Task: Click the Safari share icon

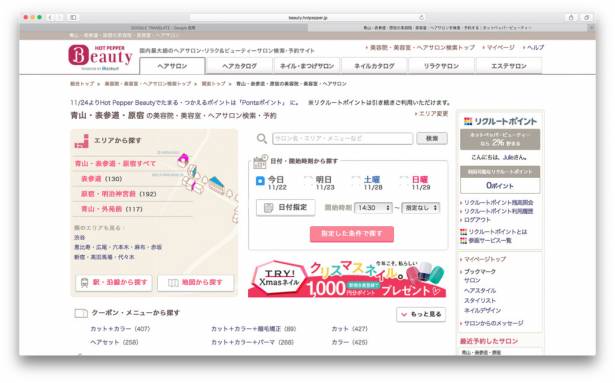Action: pyautogui.click(x=571, y=17)
